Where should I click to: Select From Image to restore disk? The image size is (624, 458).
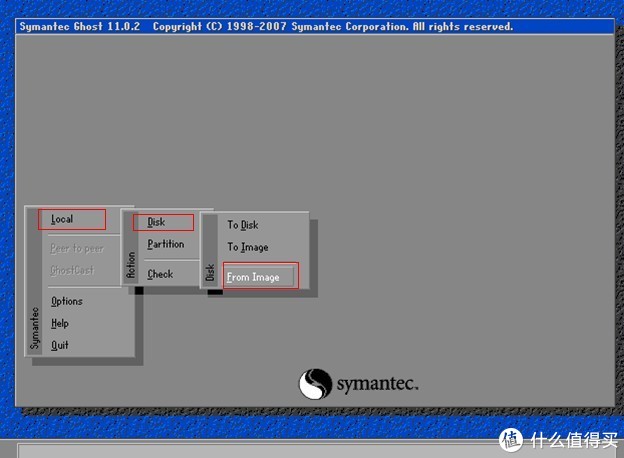coord(260,277)
